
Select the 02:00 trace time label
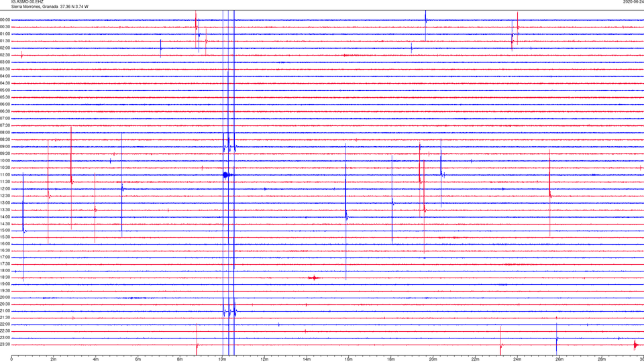(x=5, y=48)
